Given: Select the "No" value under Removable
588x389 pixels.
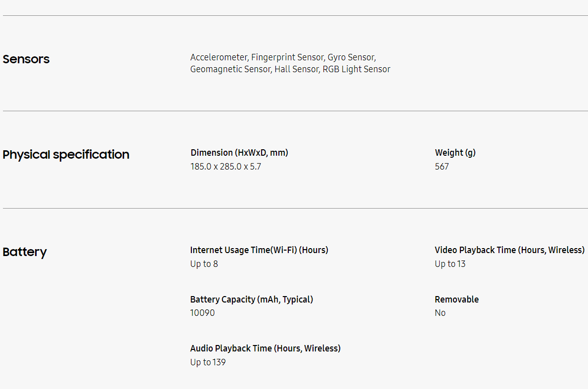Looking at the screenshot, I should tap(440, 313).
